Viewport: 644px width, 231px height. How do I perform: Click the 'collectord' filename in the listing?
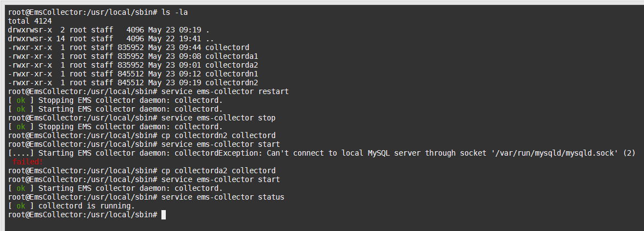click(x=227, y=47)
